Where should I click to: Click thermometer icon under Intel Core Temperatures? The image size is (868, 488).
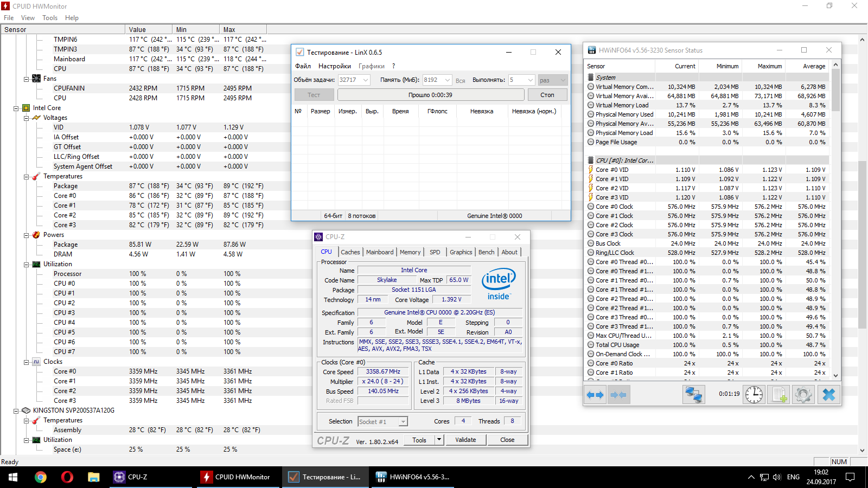(36, 176)
